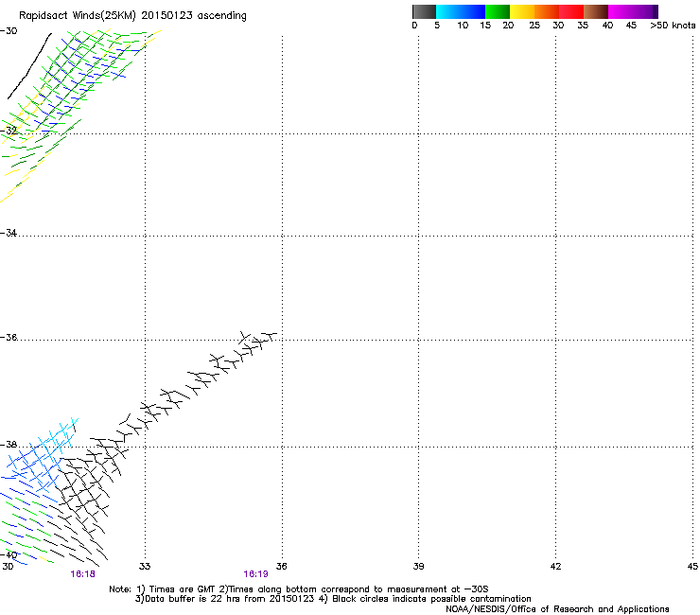
Task: Click the longitude label '39'
Action: pyautogui.click(x=418, y=567)
